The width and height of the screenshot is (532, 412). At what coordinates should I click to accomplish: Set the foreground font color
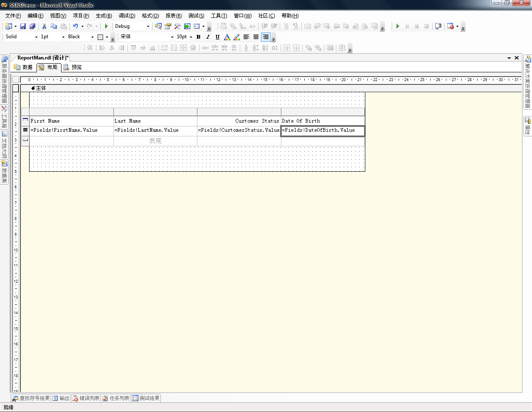[x=227, y=37]
